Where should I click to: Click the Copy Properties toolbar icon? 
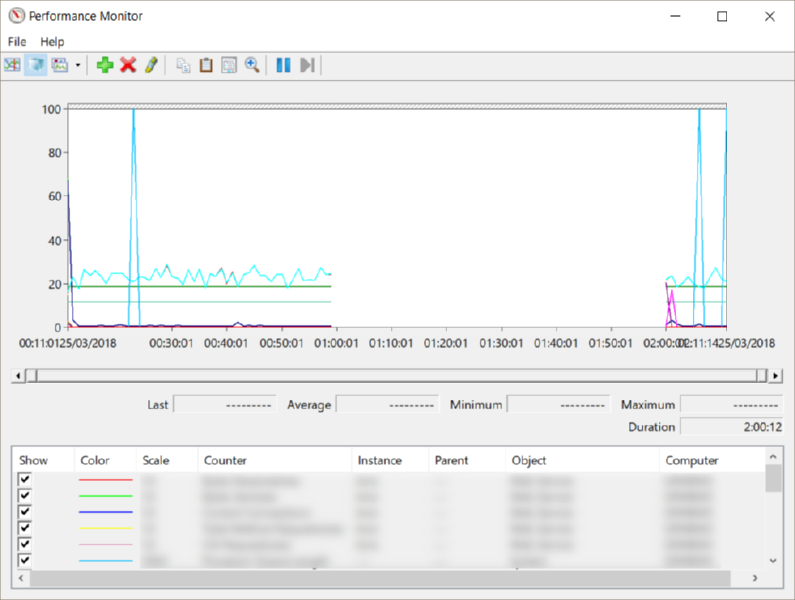pos(183,65)
